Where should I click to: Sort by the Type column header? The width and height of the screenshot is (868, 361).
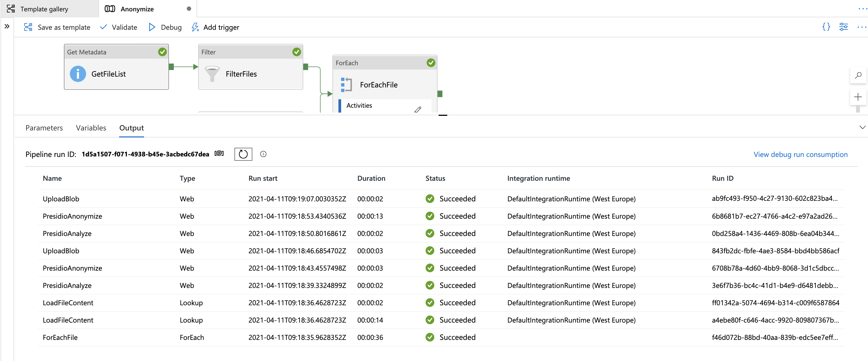coord(187,178)
